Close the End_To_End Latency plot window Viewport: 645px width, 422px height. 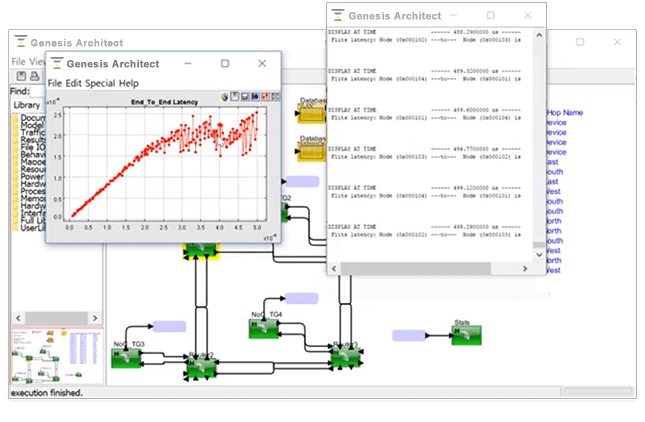tap(262, 63)
